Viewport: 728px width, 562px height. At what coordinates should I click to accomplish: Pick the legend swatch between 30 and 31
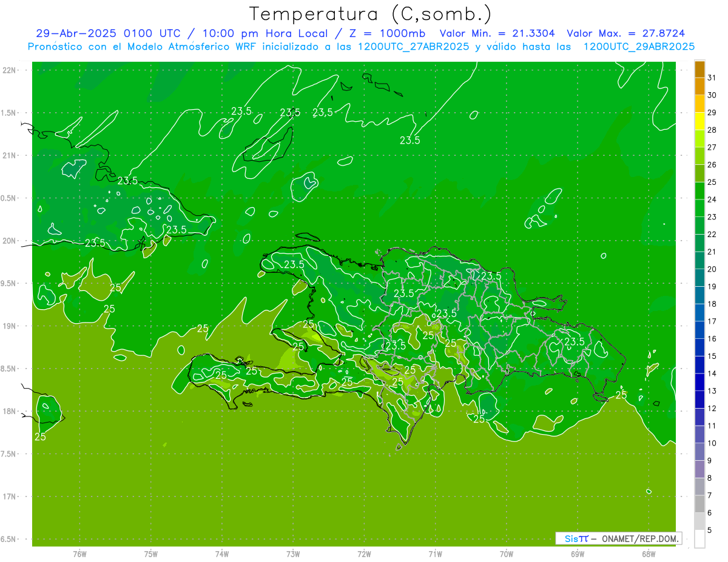point(699,87)
